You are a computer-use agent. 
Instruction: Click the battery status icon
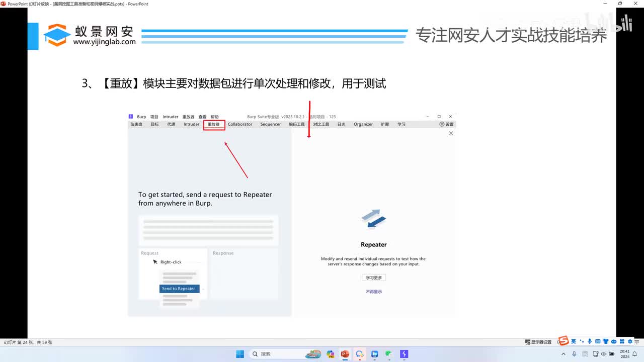click(x=612, y=354)
